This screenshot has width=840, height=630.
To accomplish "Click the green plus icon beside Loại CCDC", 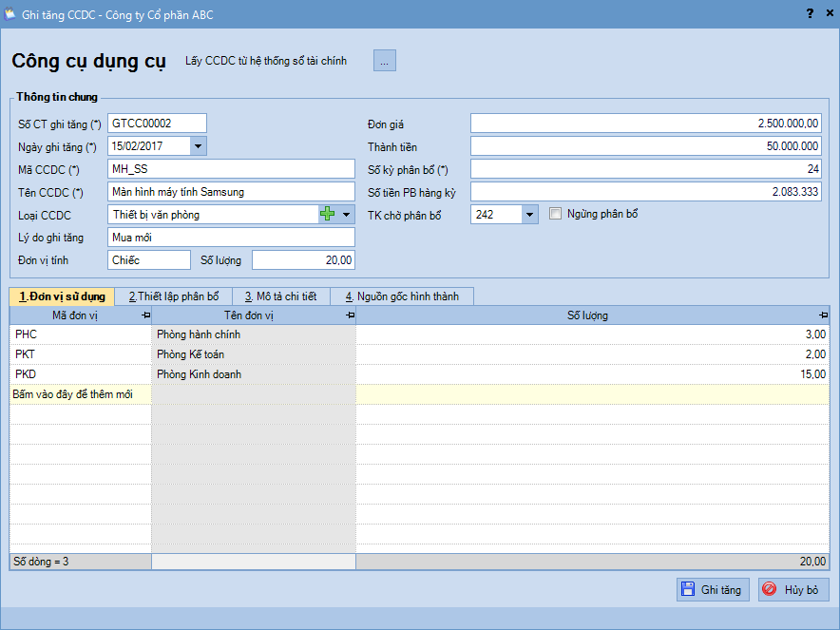I will coord(328,215).
